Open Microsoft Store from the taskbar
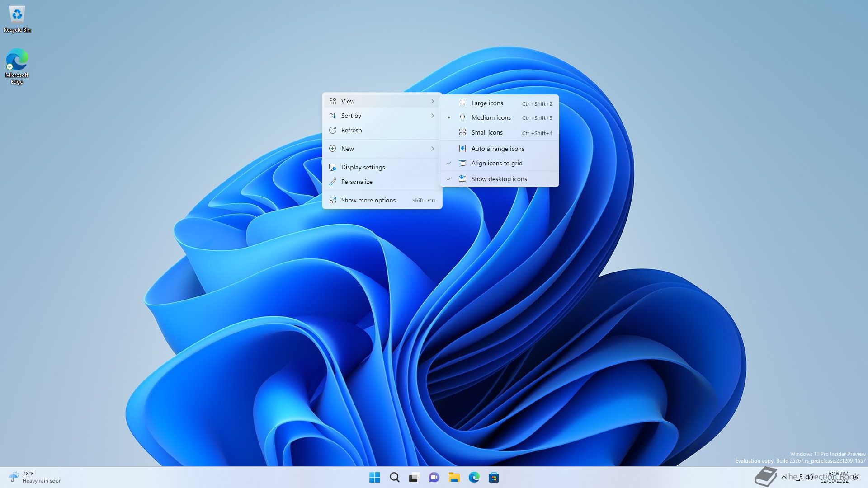 click(x=494, y=478)
